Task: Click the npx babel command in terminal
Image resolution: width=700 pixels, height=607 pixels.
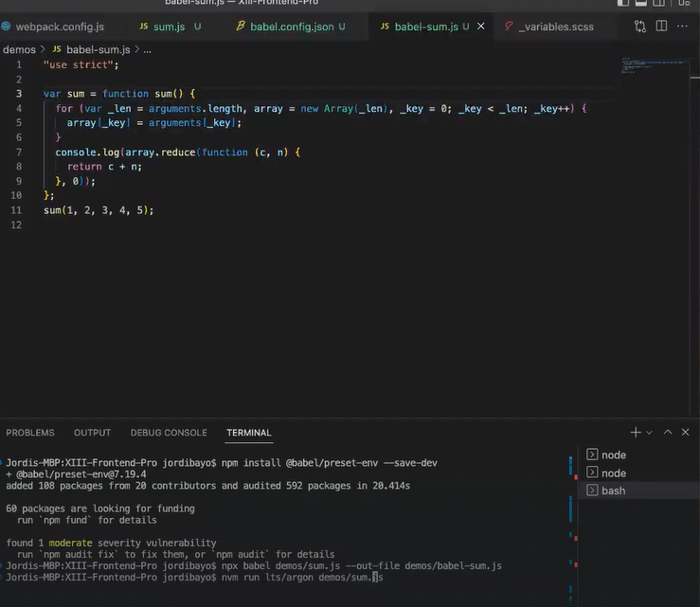Action: (362, 566)
